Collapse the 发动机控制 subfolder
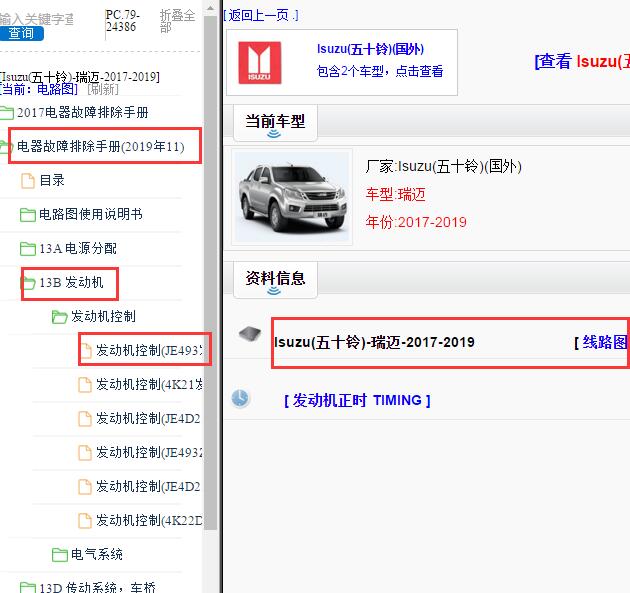The height and width of the screenshot is (593, 630). coord(103,317)
